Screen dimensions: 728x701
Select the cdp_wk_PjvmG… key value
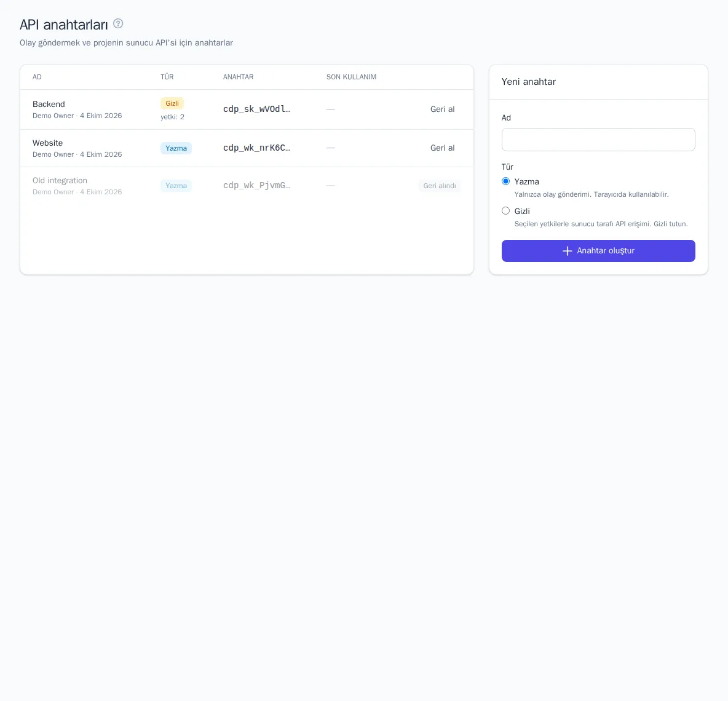(257, 185)
